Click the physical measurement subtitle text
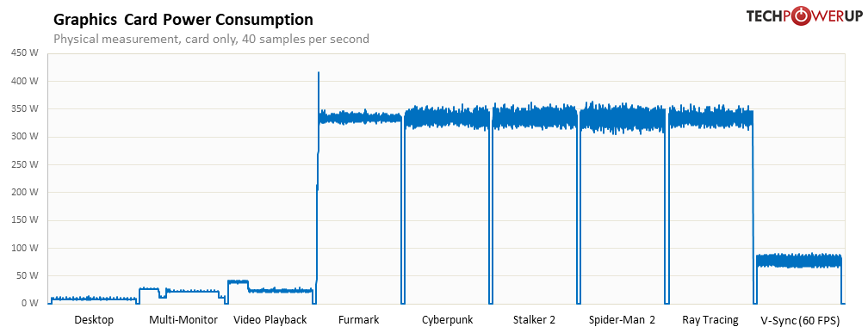The image size is (868, 333). coord(212,40)
